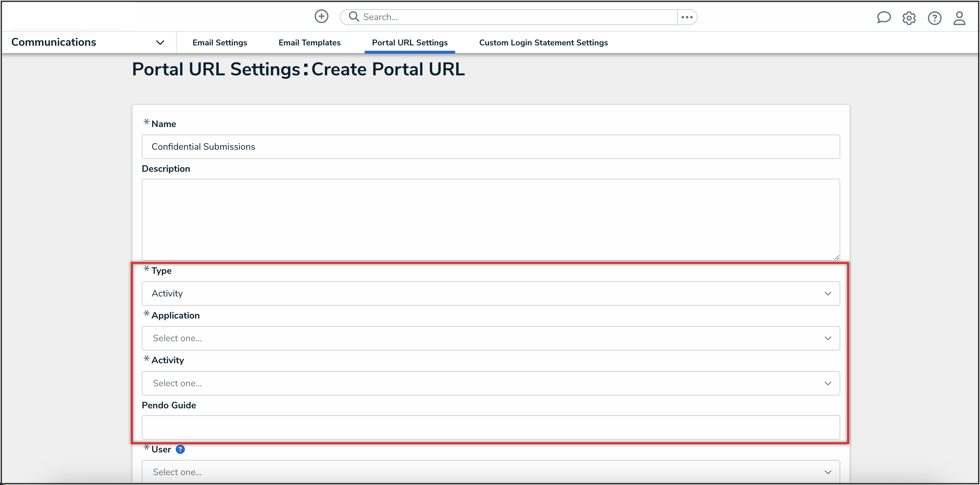
Task: Open the settings gear icon
Action: click(909, 18)
